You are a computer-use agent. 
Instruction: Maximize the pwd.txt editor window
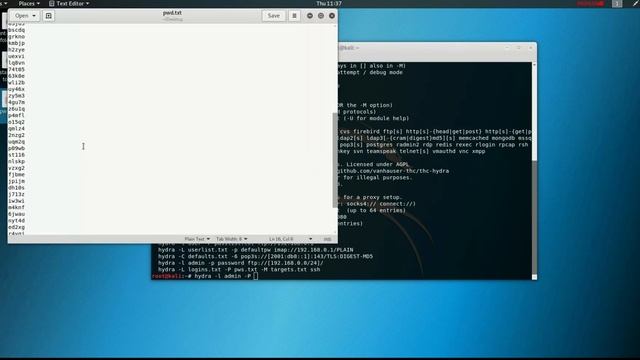coord(321,16)
